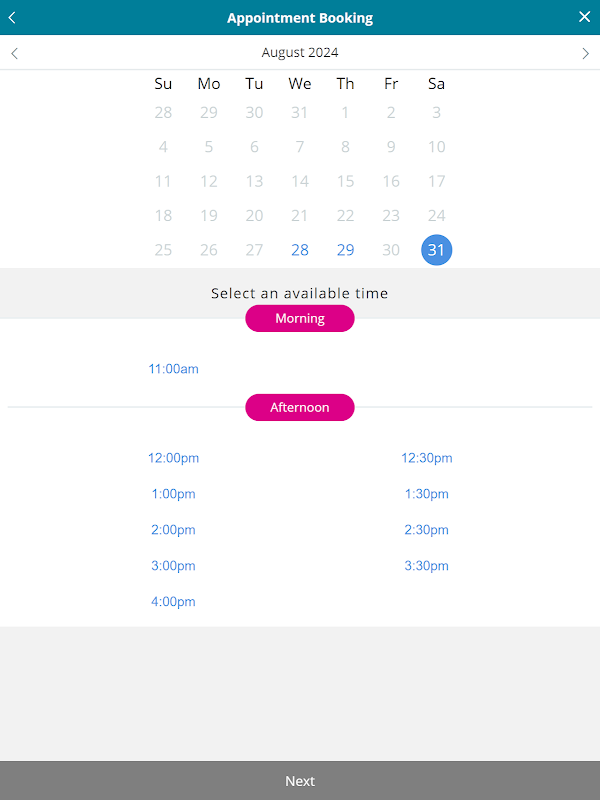Choose the 4:00pm time slot

pyautogui.click(x=173, y=602)
